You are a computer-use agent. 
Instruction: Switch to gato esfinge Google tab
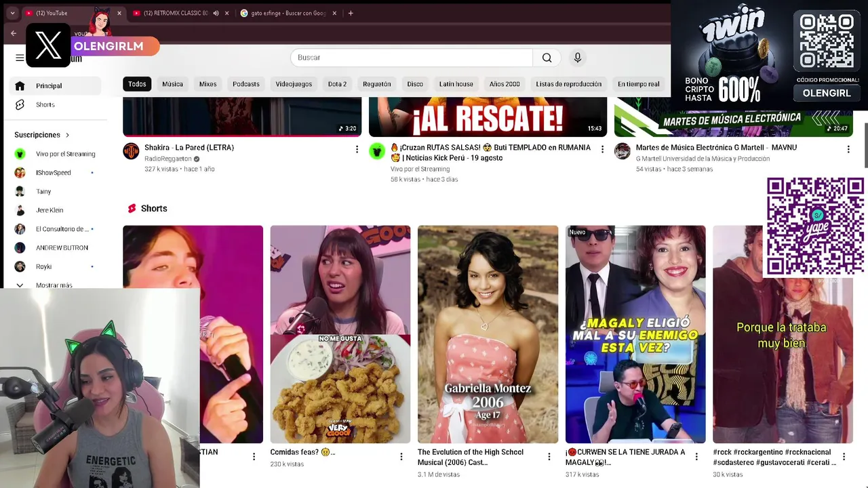coord(288,13)
